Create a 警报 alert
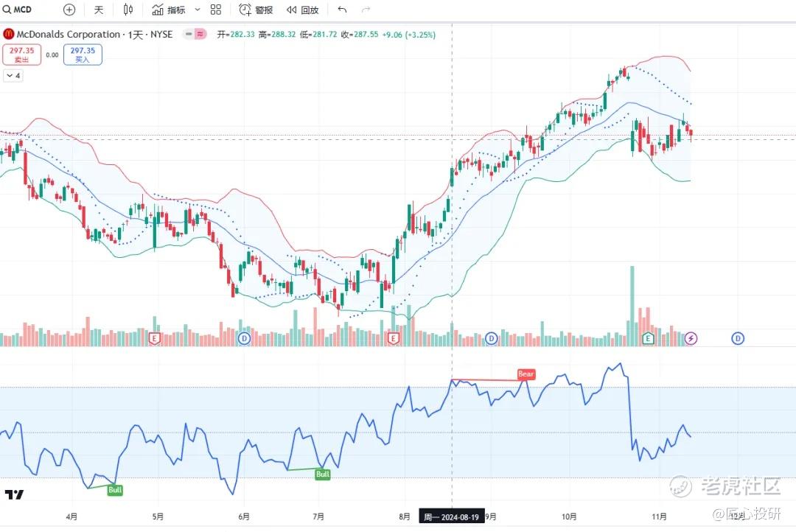796x532 pixels. click(x=256, y=10)
